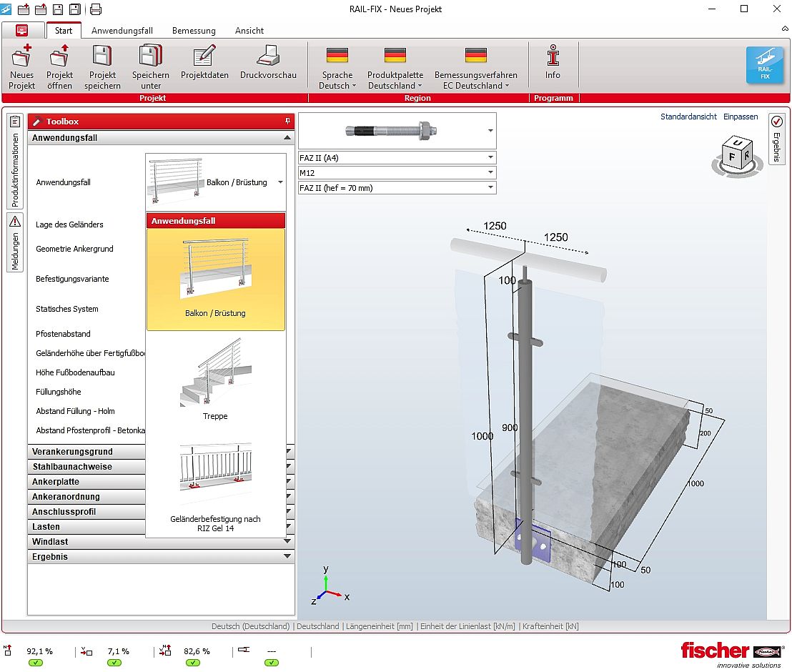Image resolution: width=792 pixels, height=672 pixels.
Task: Choose Speichern unter in the ribbon
Action: coord(151,66)
